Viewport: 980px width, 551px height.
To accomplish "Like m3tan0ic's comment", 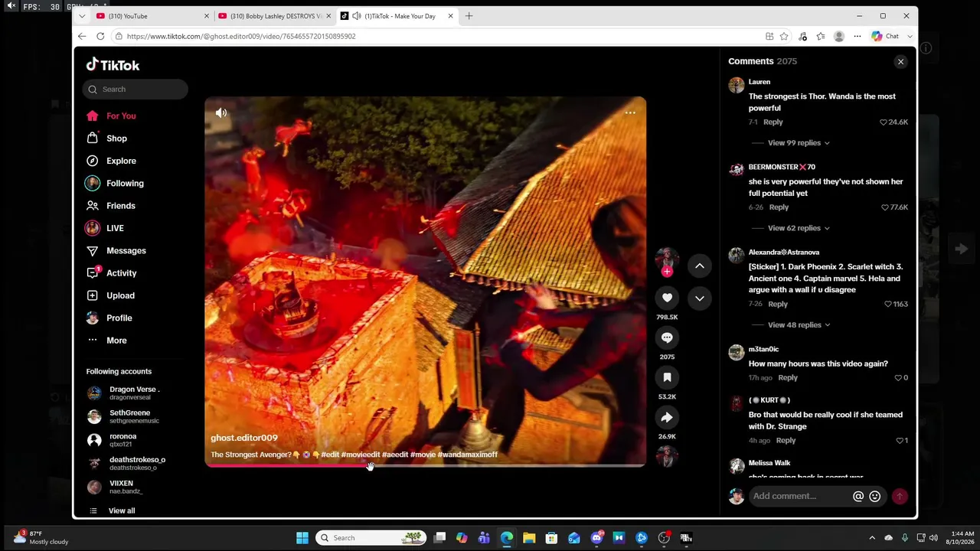I will 898,378.
